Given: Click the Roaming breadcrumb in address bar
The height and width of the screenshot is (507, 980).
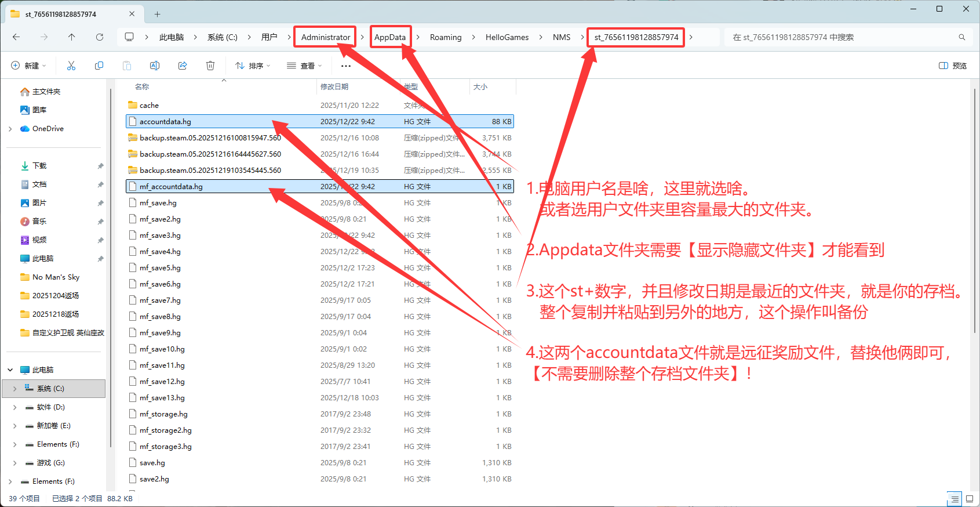Looking at the screenshot, I should click(446, 37).
